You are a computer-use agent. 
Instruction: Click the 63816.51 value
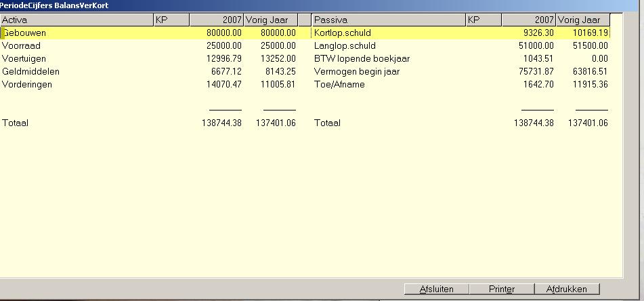pyautogui.click(x=591, y=72)
